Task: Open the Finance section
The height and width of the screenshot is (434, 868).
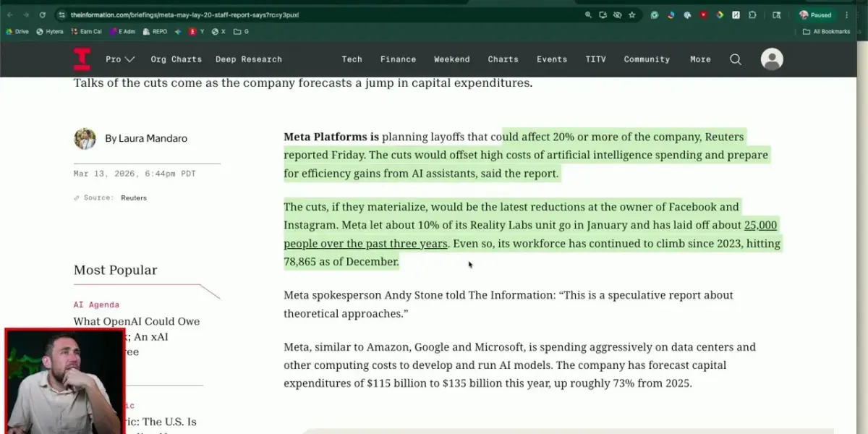Action: (398, 59)
